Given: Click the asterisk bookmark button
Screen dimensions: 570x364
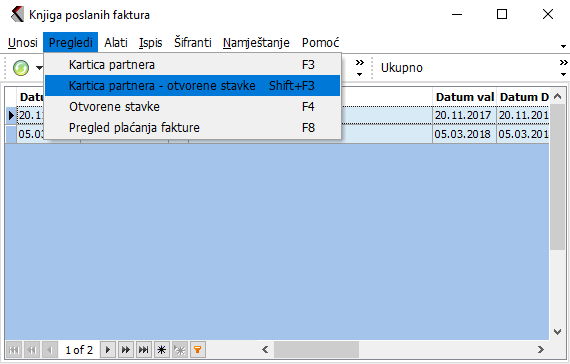Looking at the screenshot, I should (x=162, y=350).
